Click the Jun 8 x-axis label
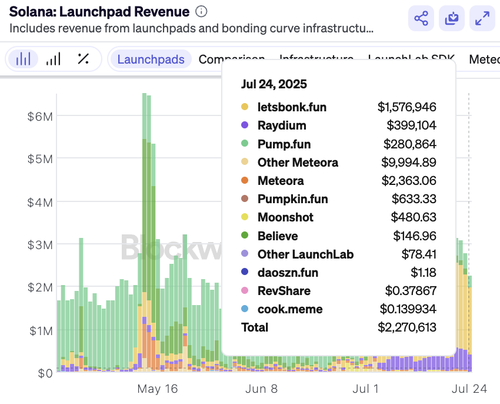 click(x=261, y=389)
